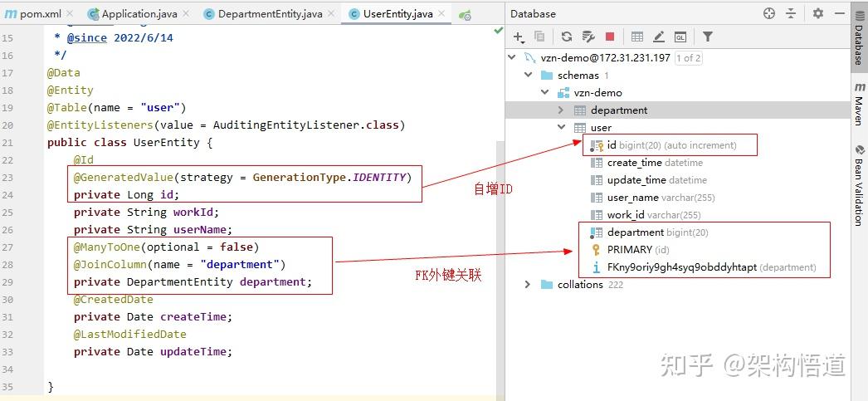Collapse the user table node
868x401 pixels.
(561, 127)
